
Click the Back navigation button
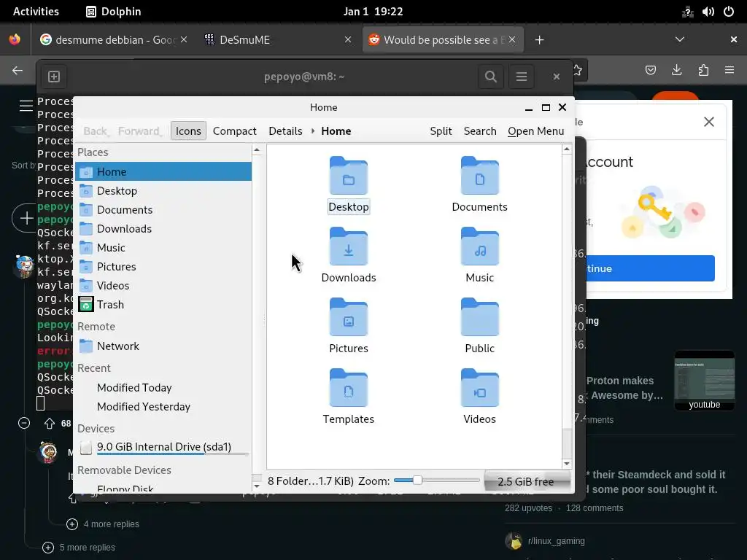pos(96,131)
